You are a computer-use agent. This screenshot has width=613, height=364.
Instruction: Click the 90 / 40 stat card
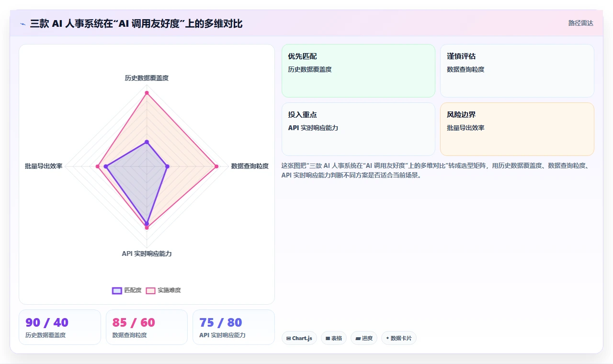[60, 327]
